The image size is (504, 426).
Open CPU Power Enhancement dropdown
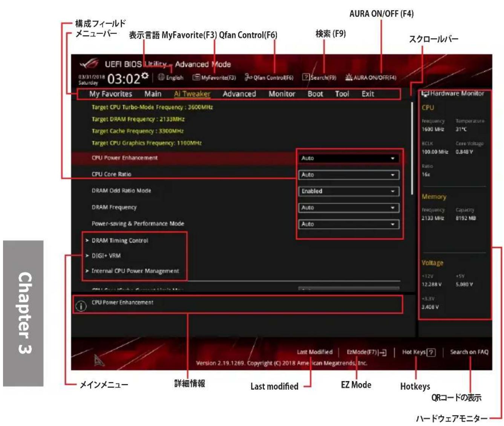[348, 158]
